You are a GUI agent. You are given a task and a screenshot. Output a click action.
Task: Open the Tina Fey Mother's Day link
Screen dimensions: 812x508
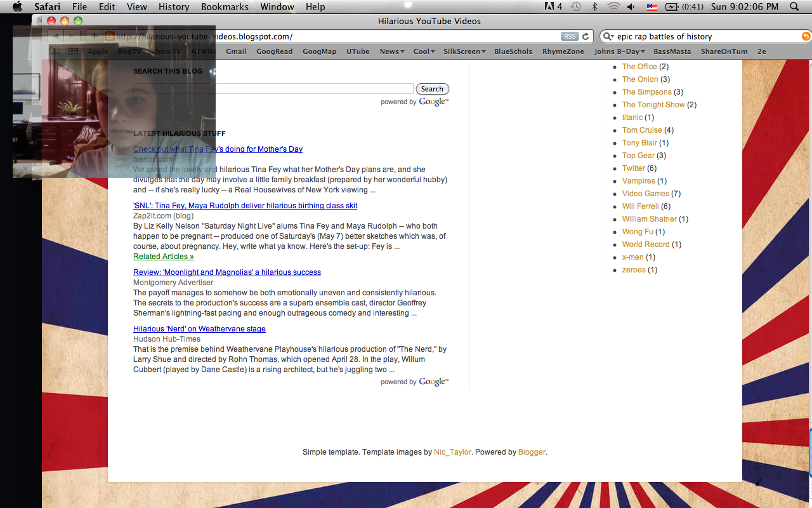(x=218, y=149)
